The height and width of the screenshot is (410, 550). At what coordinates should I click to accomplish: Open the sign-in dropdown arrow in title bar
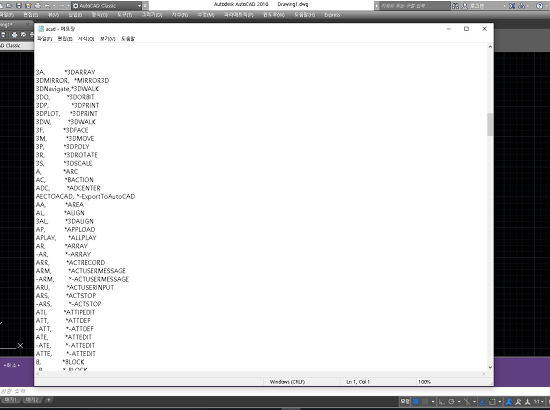[504, 6]
